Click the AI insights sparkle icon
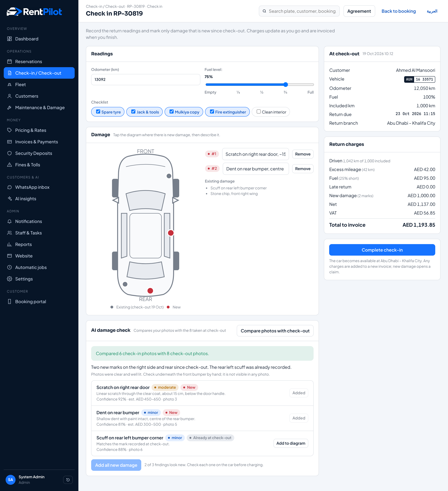 tap(9, 199)
